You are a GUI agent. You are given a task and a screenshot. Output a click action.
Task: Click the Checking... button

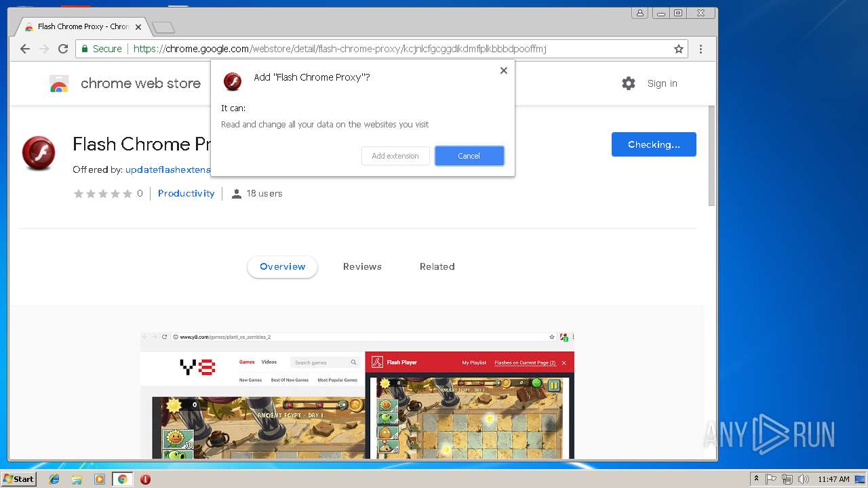(654, 144)
